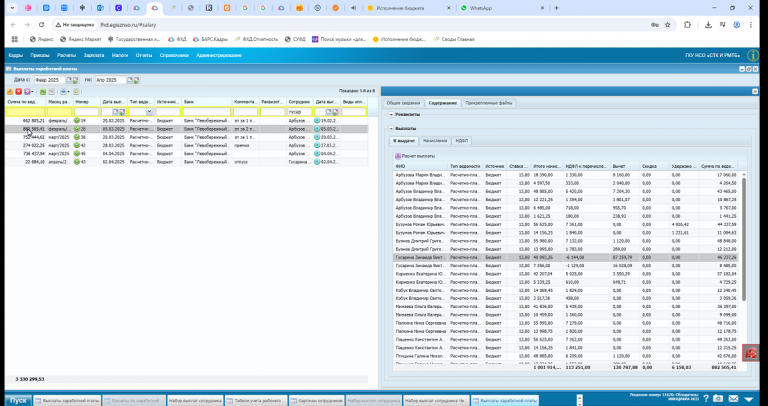Click the browser address bar URL

pos(128,24)
